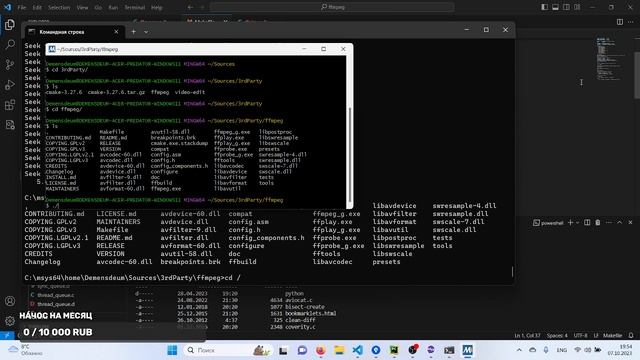Open Go menu in VS Code

[x=98, y=7]
